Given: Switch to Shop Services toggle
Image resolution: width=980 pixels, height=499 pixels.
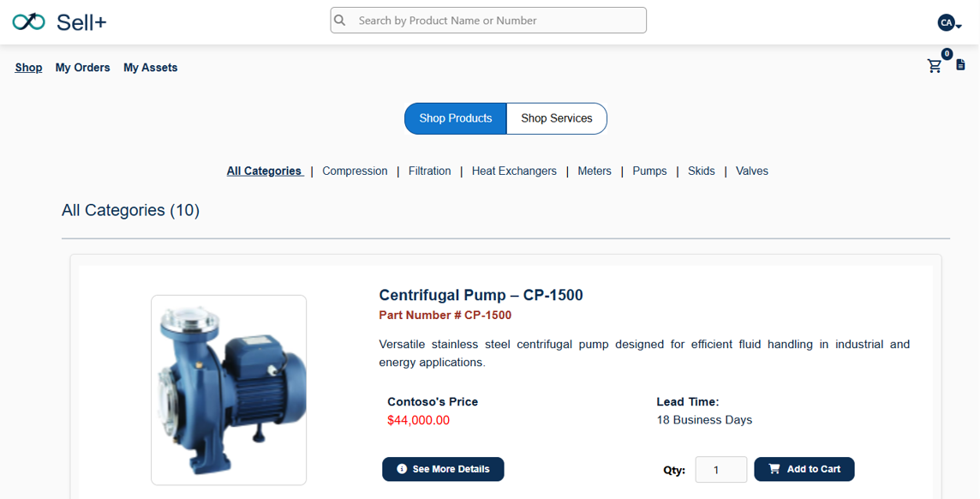Looking at the screenshot, I should point(557,118).
